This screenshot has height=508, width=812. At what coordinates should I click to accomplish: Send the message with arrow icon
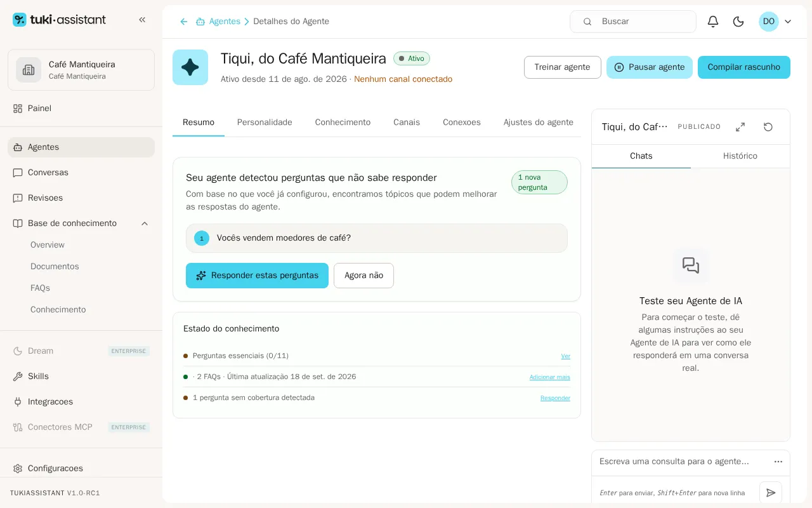click(771, 493)
